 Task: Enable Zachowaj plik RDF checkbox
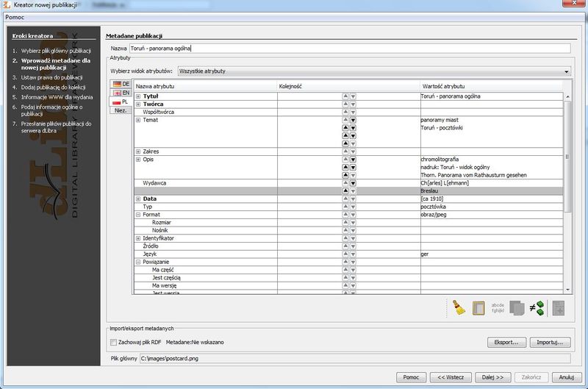point(113,343)
